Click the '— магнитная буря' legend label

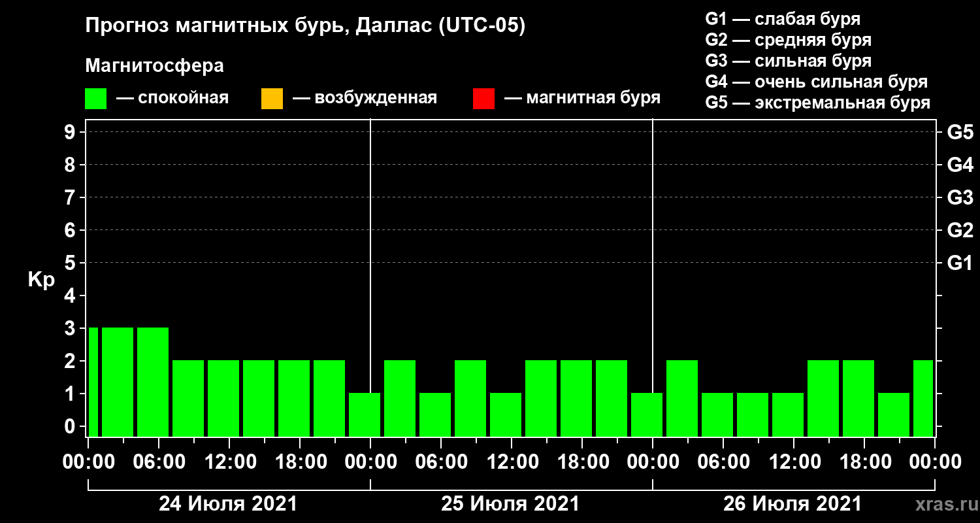(x=582, y=99)
